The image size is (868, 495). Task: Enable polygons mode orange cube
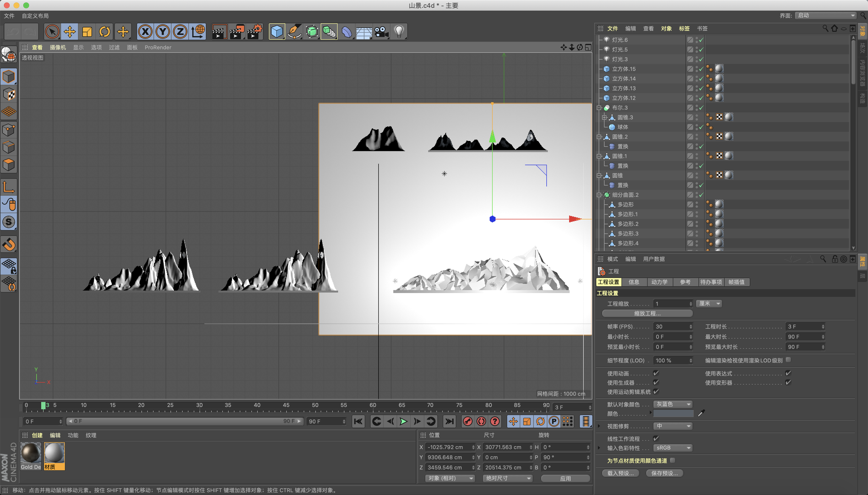pyautogui.click(x=9, y=165)
